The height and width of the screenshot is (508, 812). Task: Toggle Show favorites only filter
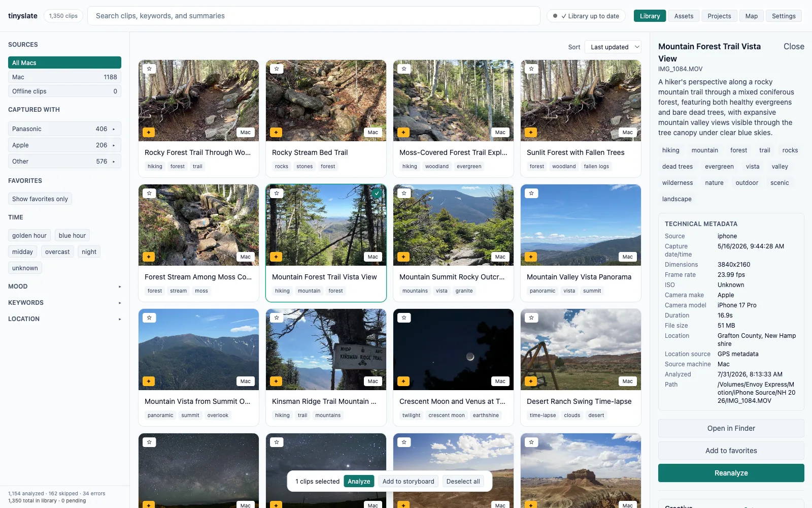40,199
